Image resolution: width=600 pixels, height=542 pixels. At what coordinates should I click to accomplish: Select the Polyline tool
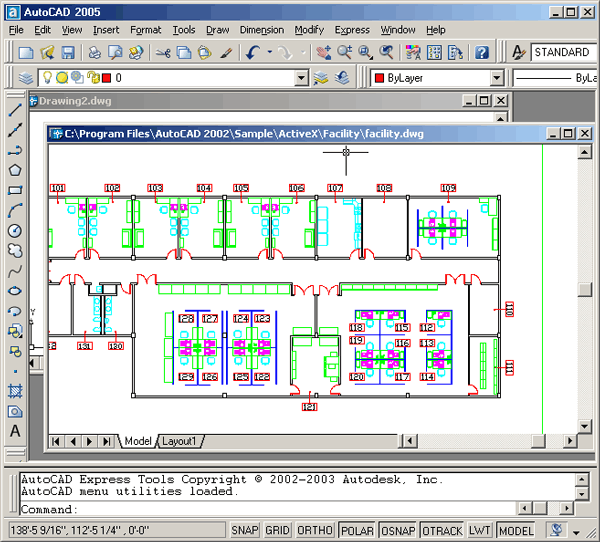click(x=15, y=150)
